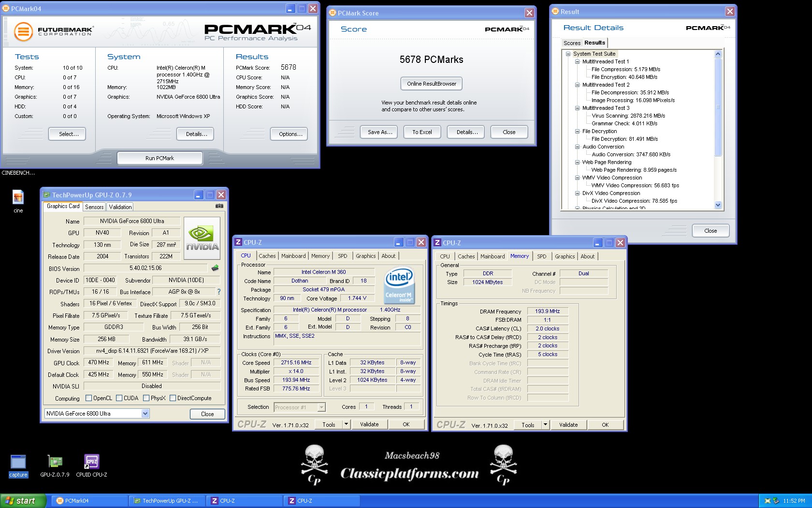Click the NVIDIA logo in GPU-Z
Image resolution: width=812 pixels, height=508 pixels.
[202, 238]
